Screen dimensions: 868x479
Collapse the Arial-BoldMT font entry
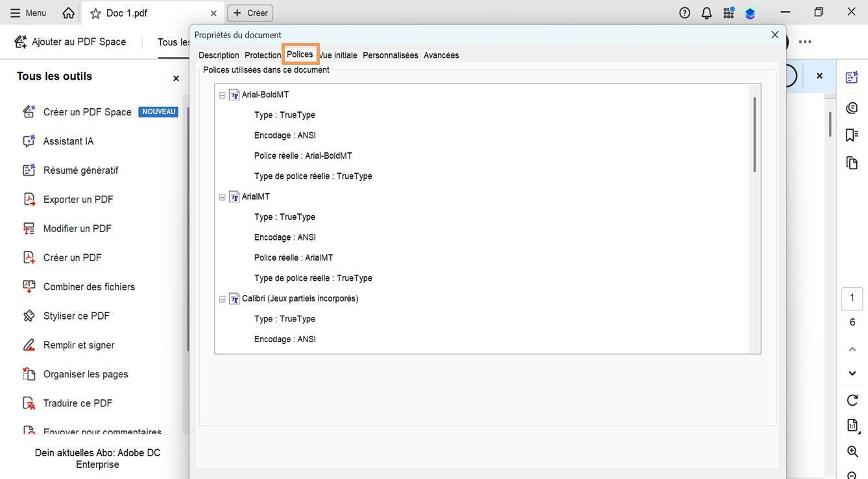[223, 95]
